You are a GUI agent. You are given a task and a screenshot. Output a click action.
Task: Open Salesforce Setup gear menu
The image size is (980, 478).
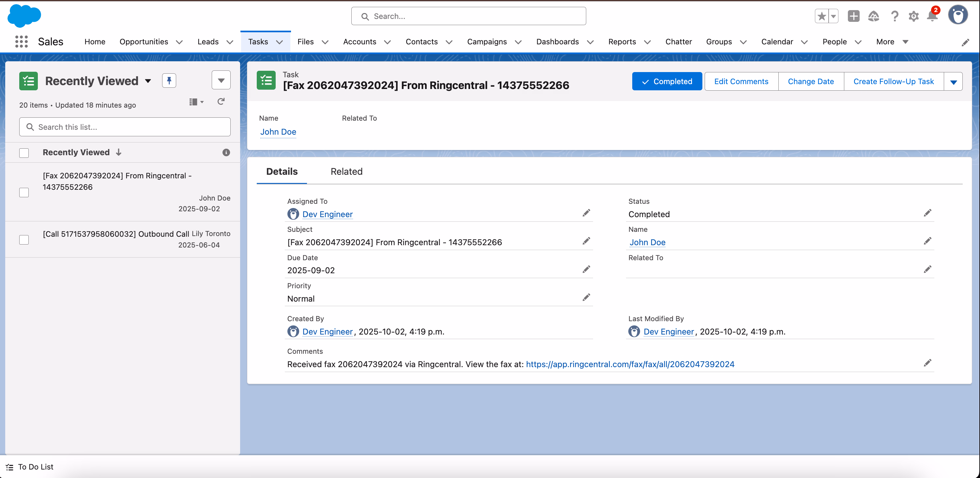[914, 16]
